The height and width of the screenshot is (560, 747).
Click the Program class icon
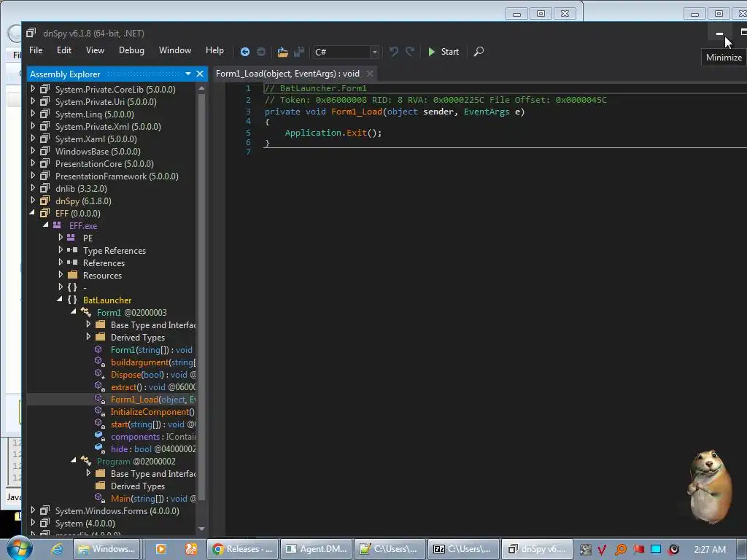point(86,461)
